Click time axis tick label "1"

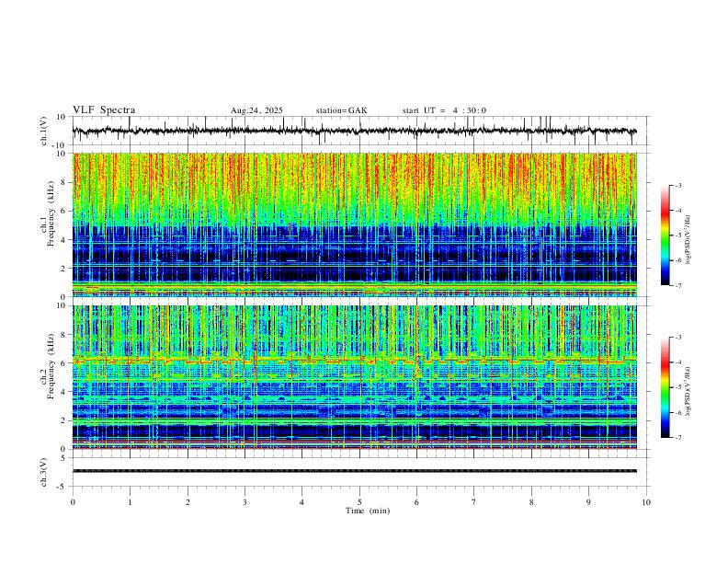point(130,502)
